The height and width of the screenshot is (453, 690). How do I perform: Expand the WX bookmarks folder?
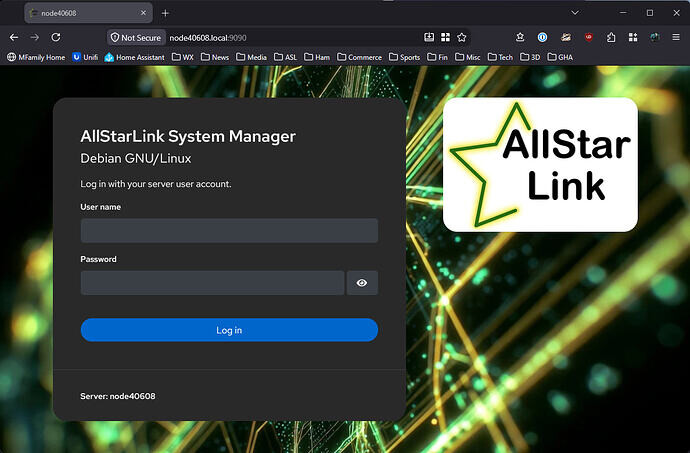pyautogui.click(x=183, y=57)
